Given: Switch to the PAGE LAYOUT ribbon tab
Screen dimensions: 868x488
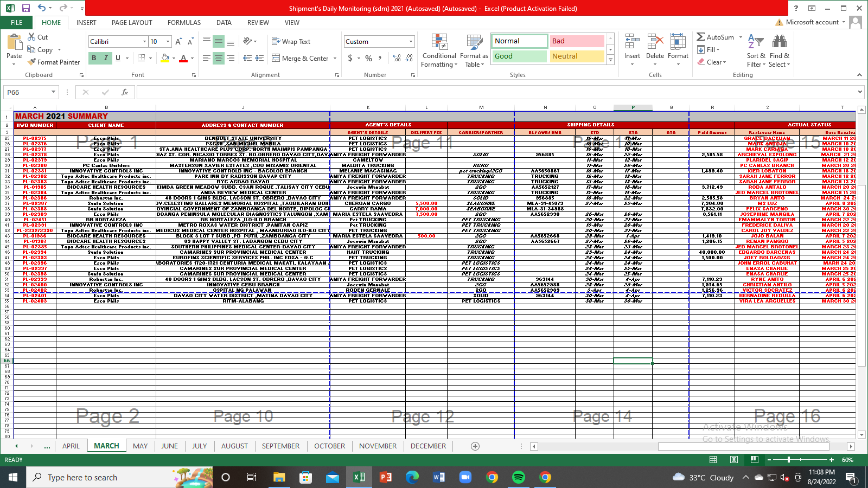Looking at the screenshot, I should click(x=132, y=23).
